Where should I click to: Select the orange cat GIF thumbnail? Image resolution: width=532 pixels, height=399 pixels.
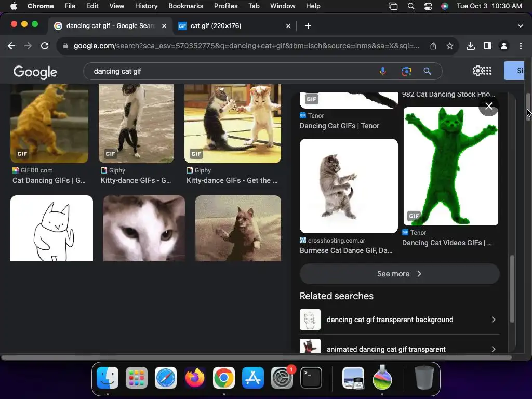[49, 124]
